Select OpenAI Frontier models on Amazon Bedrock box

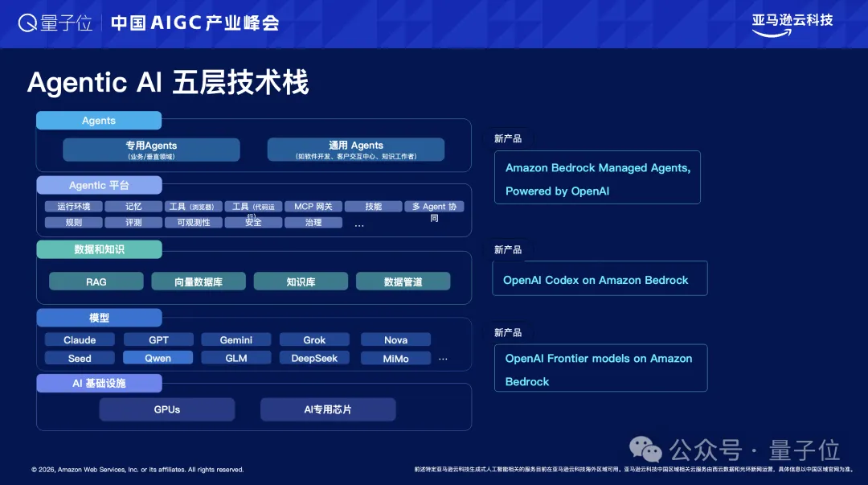[x=600, y=368]
